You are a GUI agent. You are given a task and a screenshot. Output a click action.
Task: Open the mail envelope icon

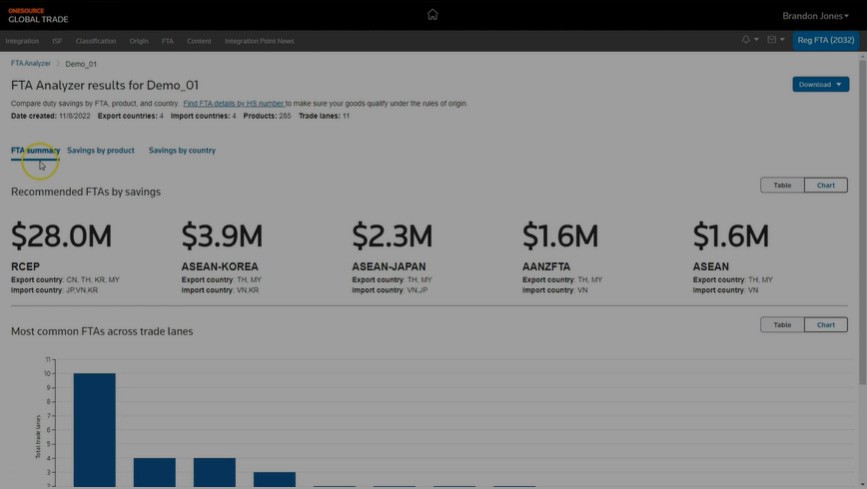coord(772,40)
